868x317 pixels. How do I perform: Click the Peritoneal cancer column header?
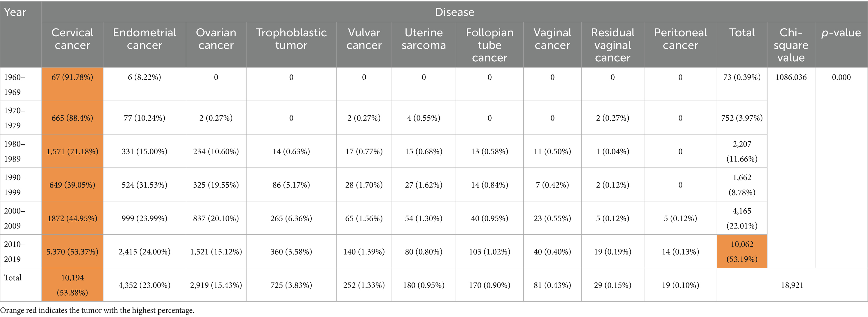[x=680, y=39]
